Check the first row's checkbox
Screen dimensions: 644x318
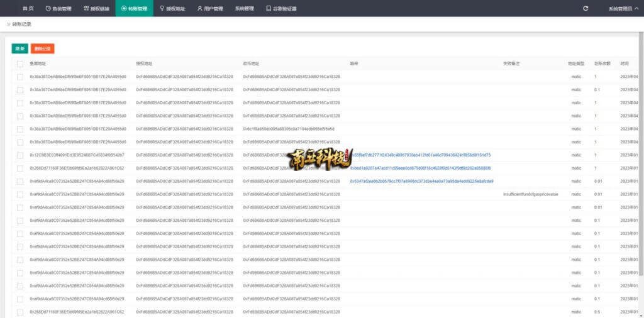[20, 77]
